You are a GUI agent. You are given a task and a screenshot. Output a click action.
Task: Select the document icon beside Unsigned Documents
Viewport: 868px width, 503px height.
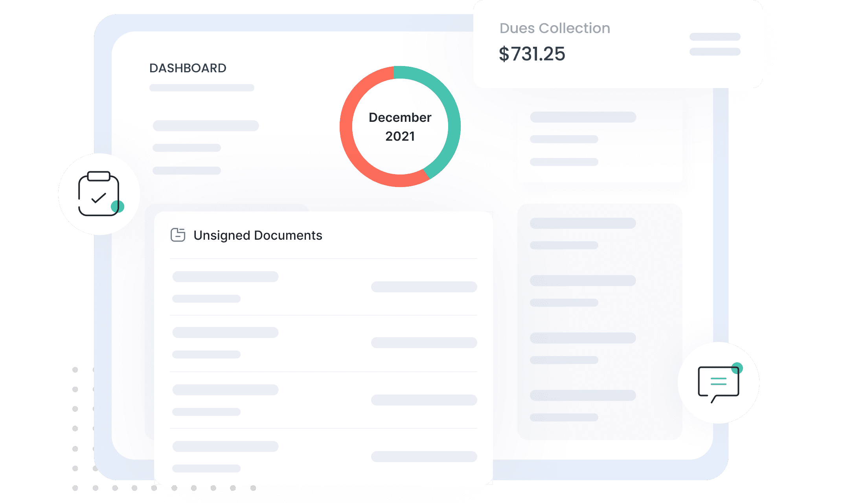coord(178,235)
